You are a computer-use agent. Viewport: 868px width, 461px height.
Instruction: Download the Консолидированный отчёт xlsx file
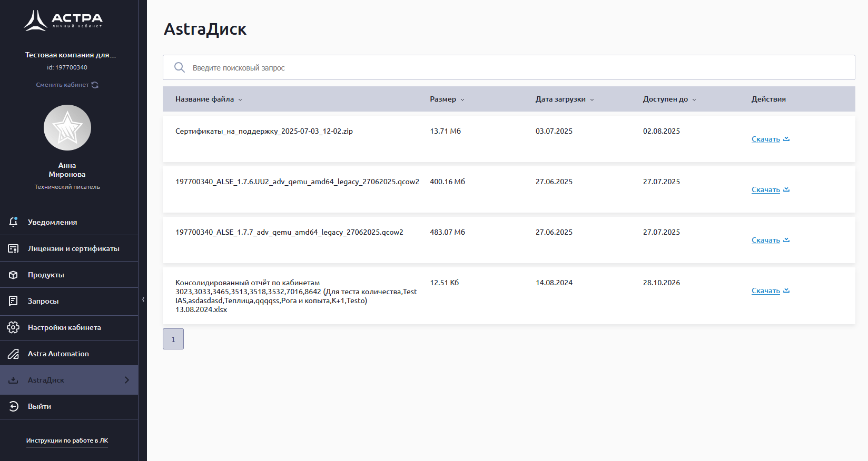click(770, 290)
